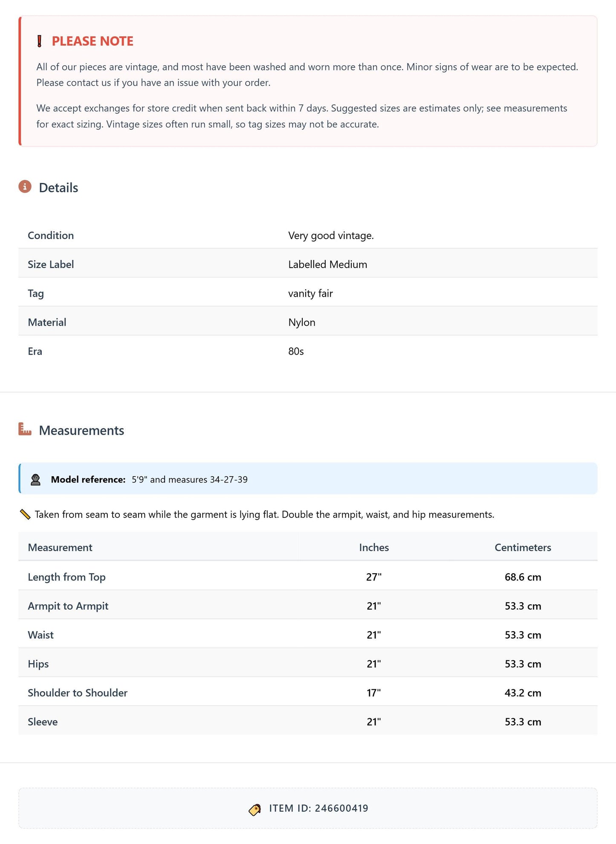Click the Labelled Medium size value

coord(327,264)
